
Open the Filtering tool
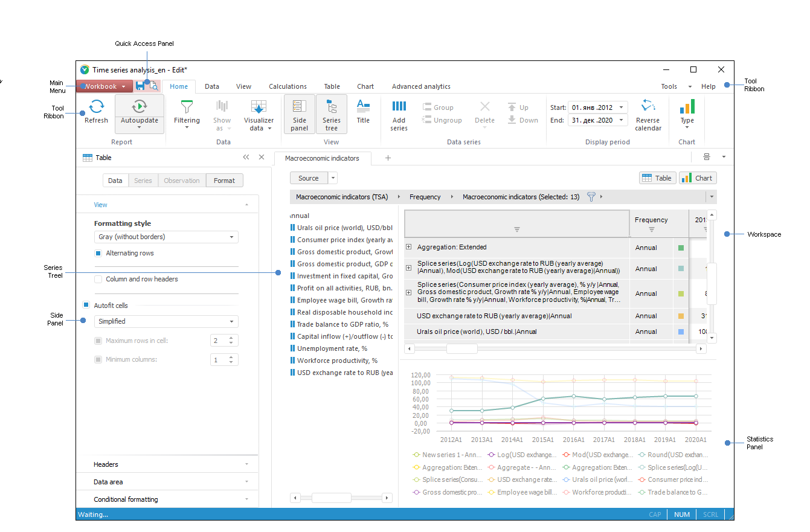point(187,107)
